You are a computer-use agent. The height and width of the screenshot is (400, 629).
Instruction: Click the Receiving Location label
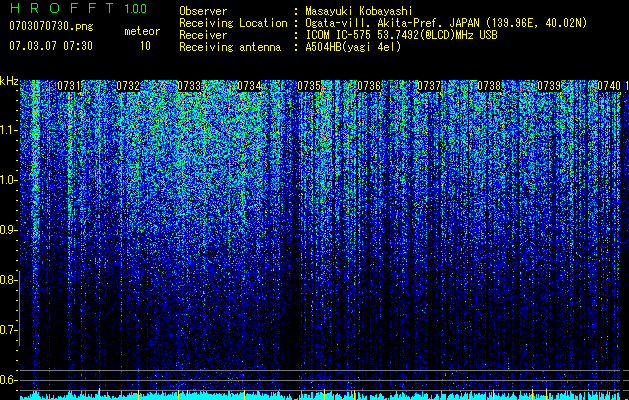tap(233, 23)
